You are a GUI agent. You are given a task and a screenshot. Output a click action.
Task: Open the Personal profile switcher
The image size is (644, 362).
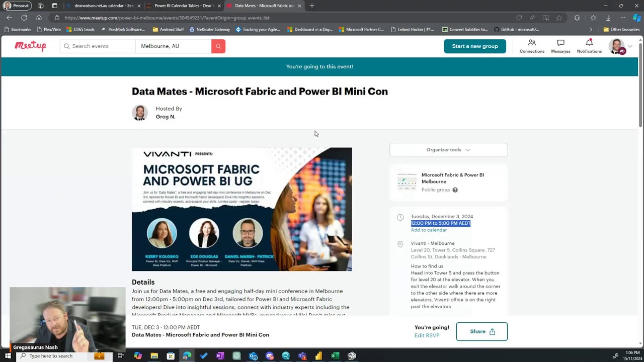pyautogui.click(x=17, y=6)
